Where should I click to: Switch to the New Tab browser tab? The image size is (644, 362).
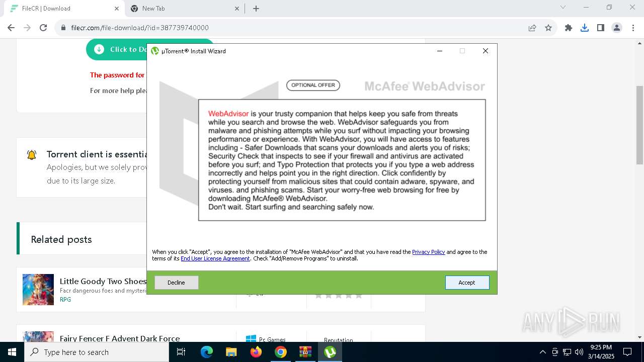pyautogui.click(x=185, y=9)
